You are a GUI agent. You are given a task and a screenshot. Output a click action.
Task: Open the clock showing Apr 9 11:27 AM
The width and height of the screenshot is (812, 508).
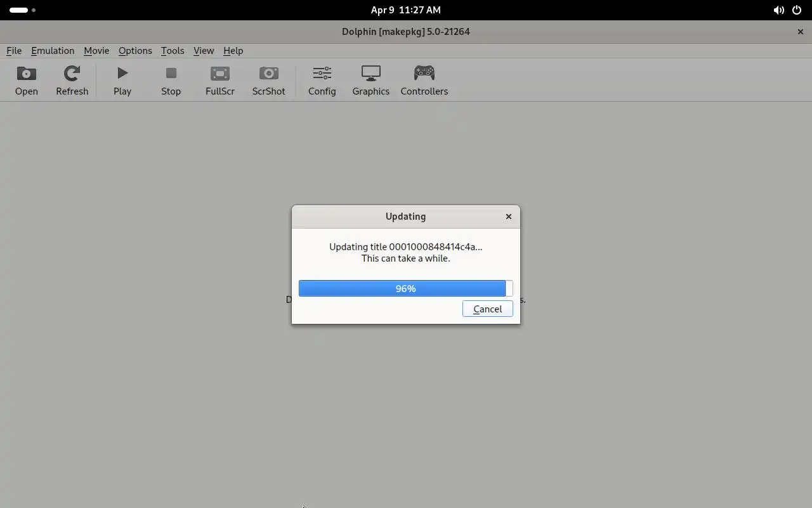point(406,10)
